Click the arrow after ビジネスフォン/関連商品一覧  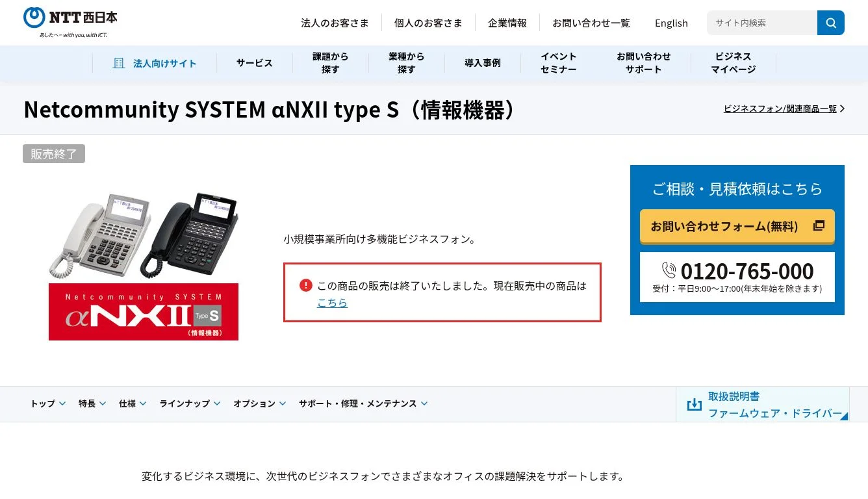[843, 109]
